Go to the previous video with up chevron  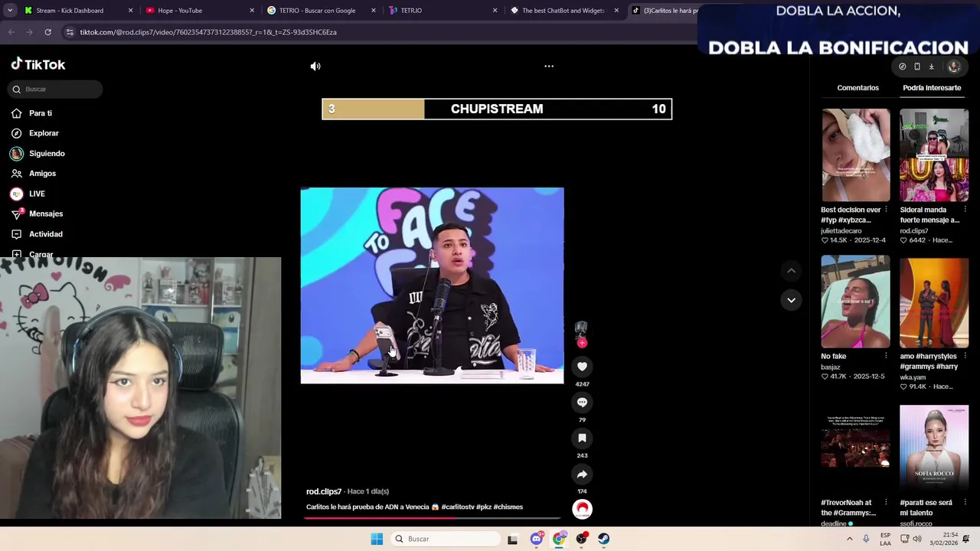click(791, 271)
